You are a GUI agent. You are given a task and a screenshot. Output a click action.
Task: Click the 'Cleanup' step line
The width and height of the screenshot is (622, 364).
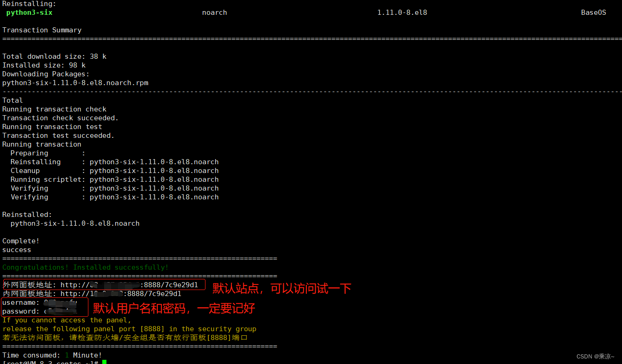click(114, 171)
